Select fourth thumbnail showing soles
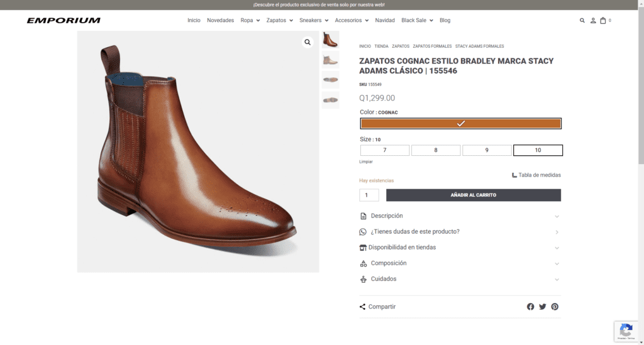This screenshot has height=345, width=644. click(330, 100)
